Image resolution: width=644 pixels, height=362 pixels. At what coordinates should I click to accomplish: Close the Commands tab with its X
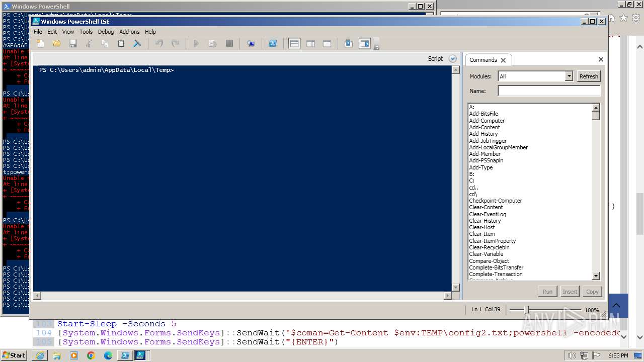click(503, 60)
